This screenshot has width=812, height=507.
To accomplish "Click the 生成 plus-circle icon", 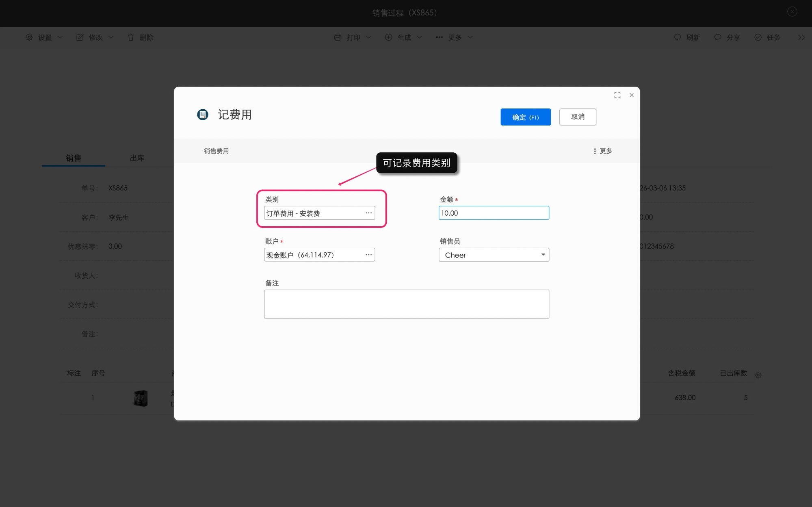I will pos(388,37).
